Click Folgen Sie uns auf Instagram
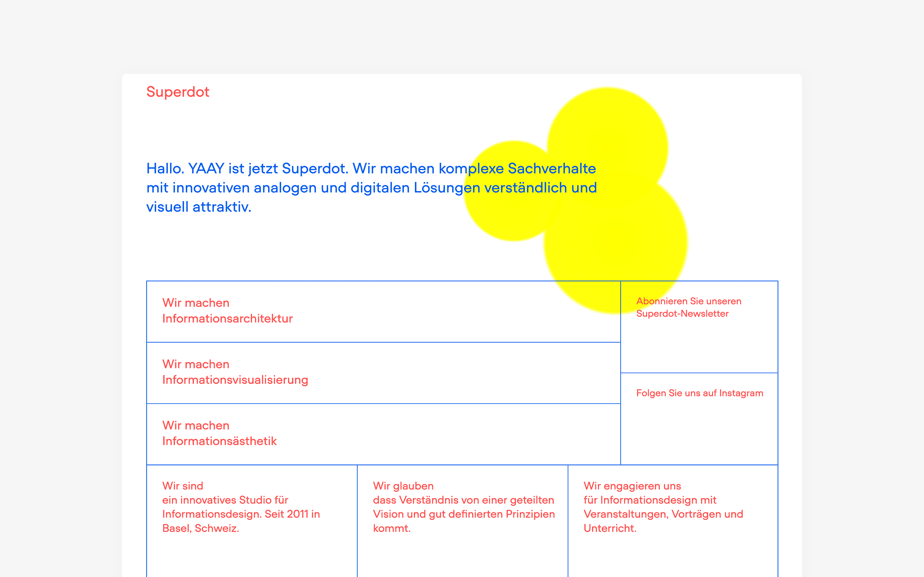Screen dimensions: 924x577 (x=699, y=393)
